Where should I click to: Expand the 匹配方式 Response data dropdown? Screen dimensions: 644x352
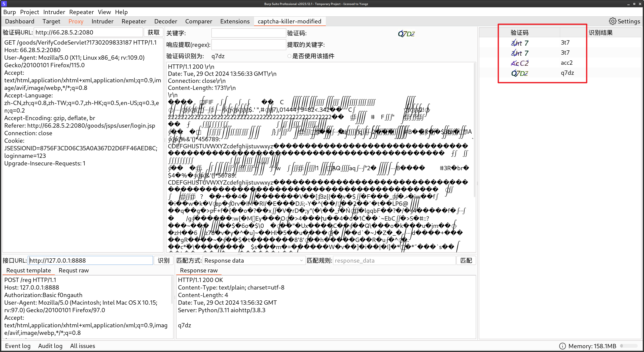[254, 261]
